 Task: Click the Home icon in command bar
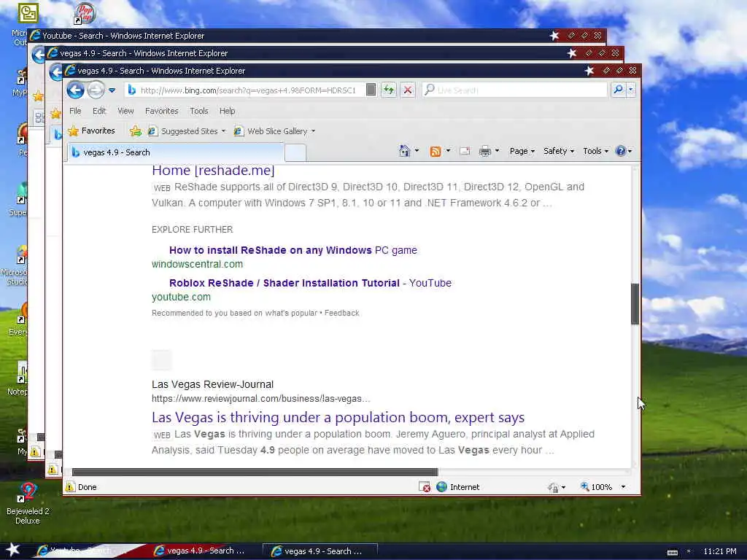tap(404, 151)
